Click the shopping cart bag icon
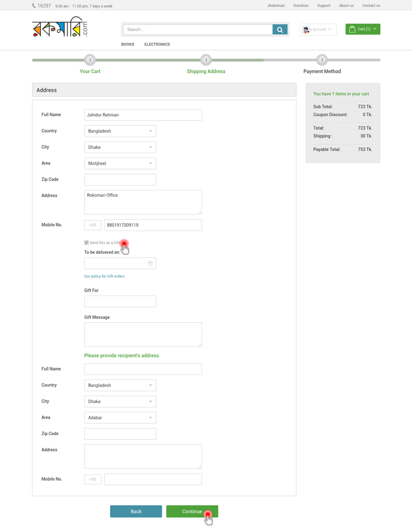 point(352,29)
